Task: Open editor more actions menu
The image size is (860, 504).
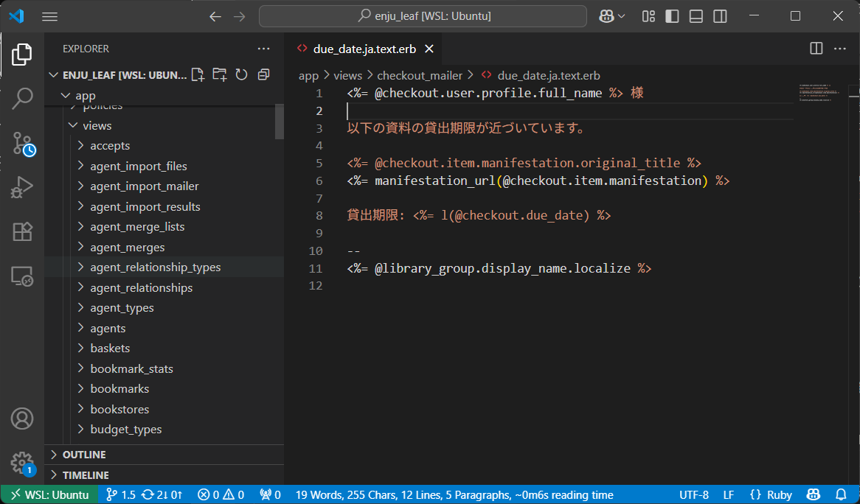Action: pyautogui.click(x=839, y=49)
